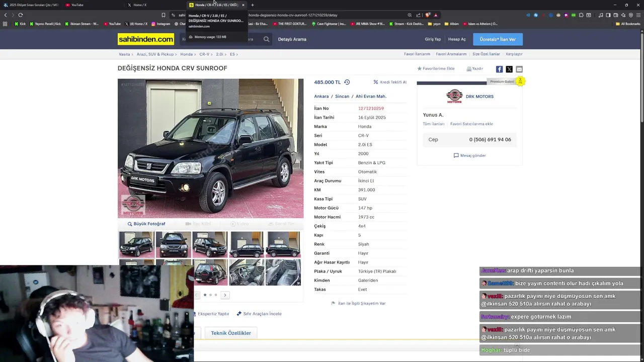This screenshot has height=362, width=644.
Task: Click the Premium Galeri badge
Action: (502, 81)
